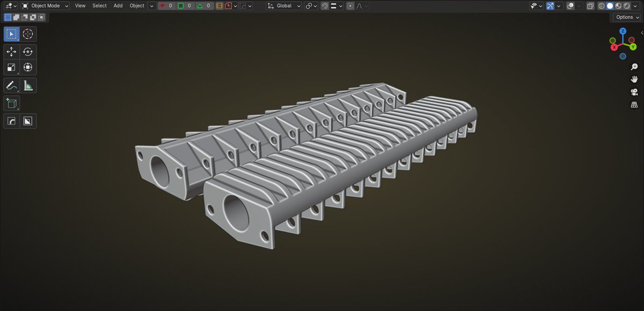Viewport: 644px width, 311px height.
Task: Select the Rotate tool
Action: [x=28, y=52]
